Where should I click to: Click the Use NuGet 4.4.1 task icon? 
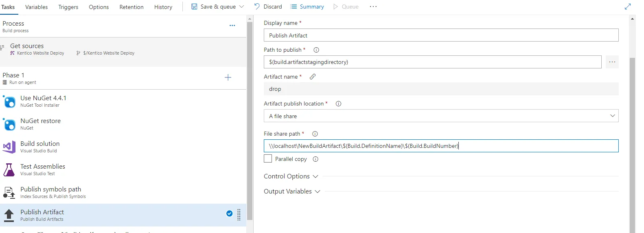[x=9, y=101]
